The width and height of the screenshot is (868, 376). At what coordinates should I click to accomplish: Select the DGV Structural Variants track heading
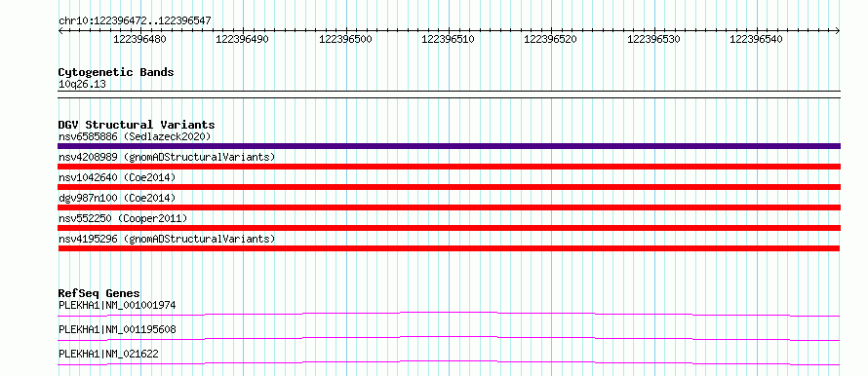click(137, 125)
